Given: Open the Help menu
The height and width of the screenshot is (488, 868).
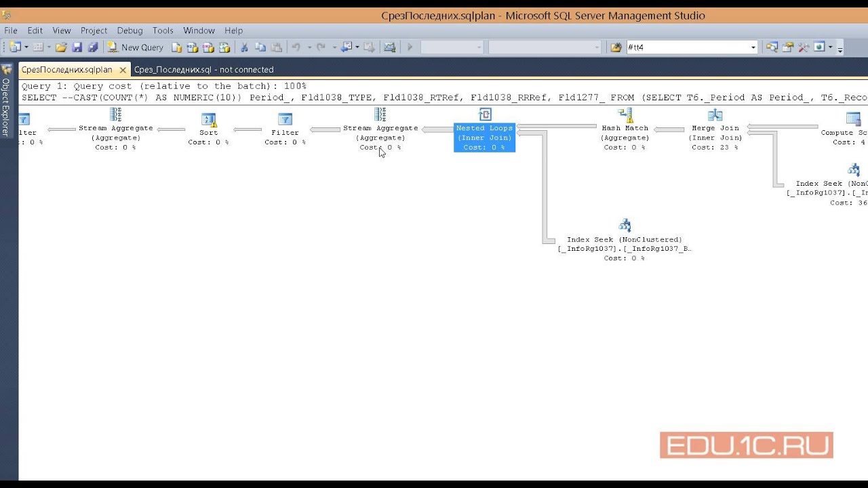Looking at the screenshot, I should (233, 30).
